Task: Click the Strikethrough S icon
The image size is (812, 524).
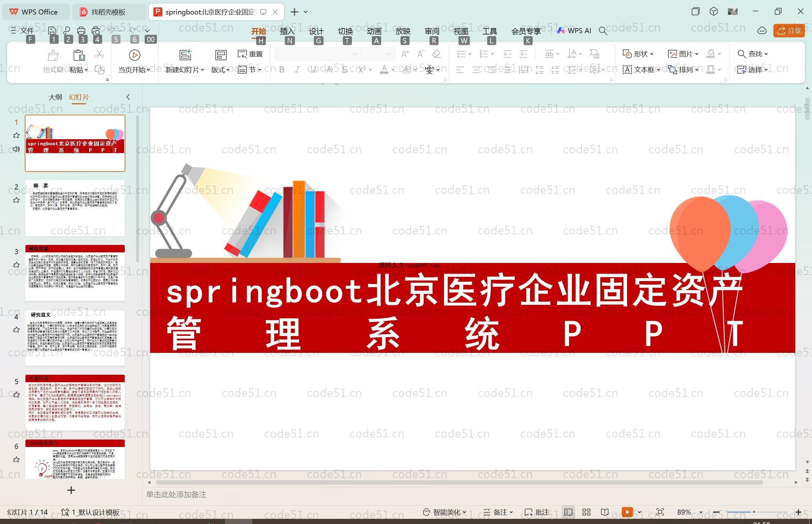Action: (344, 70)
